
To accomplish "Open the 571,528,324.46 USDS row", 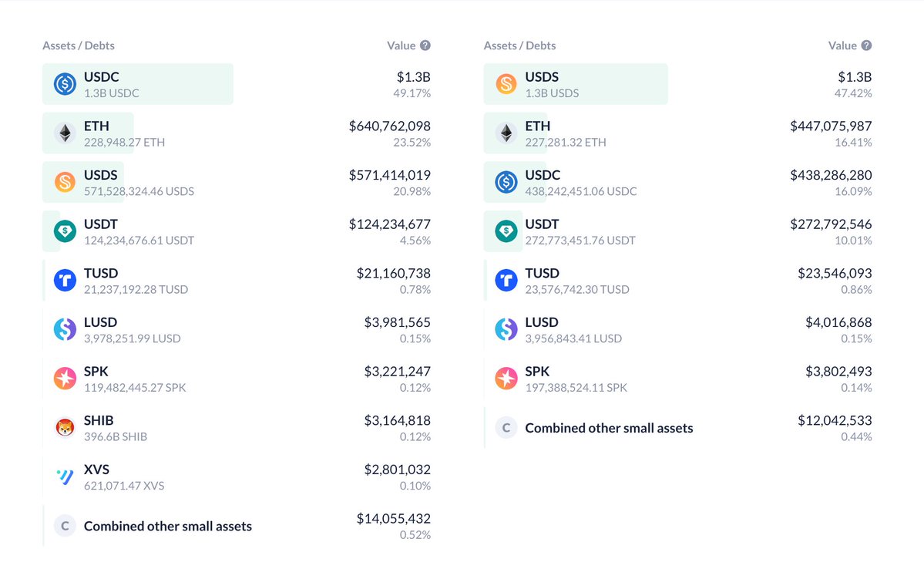I will tap(139, 190).
